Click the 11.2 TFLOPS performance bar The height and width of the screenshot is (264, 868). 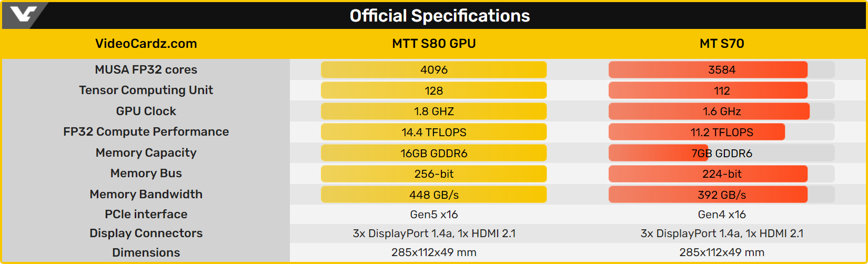(697, 132)
